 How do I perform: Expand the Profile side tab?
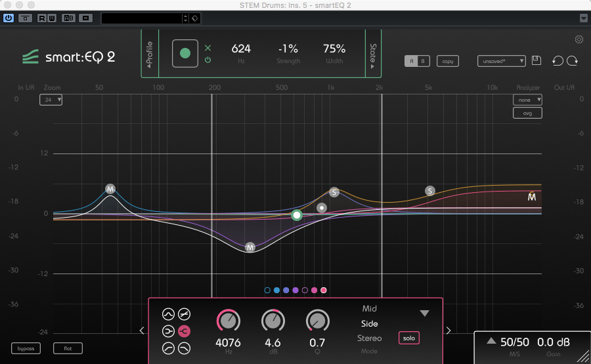[150, 53]
